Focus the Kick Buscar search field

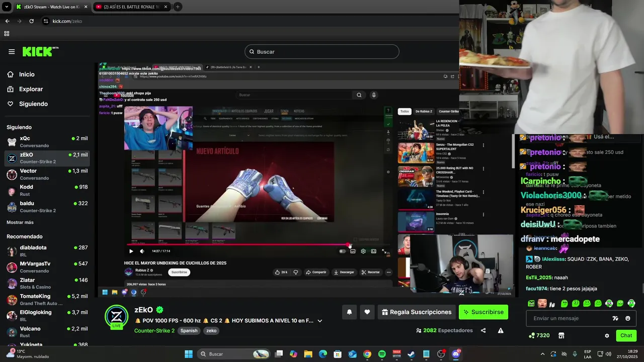322,52
